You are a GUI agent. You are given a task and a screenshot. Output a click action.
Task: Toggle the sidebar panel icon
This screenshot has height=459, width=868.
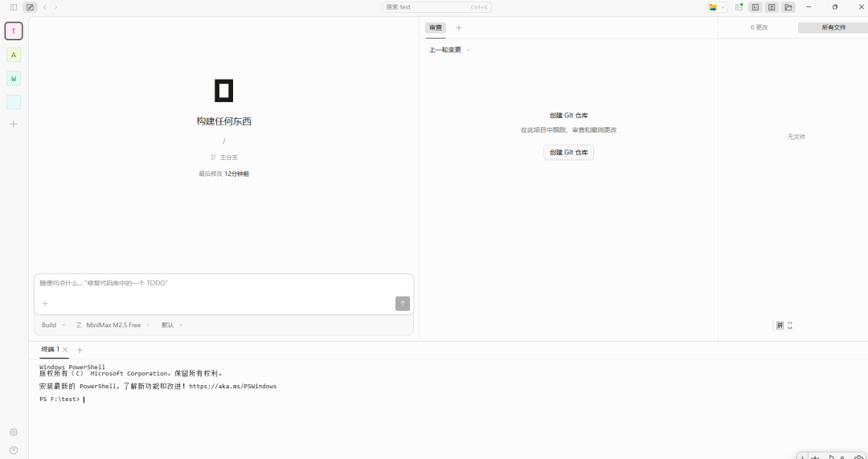click(14, 7)
